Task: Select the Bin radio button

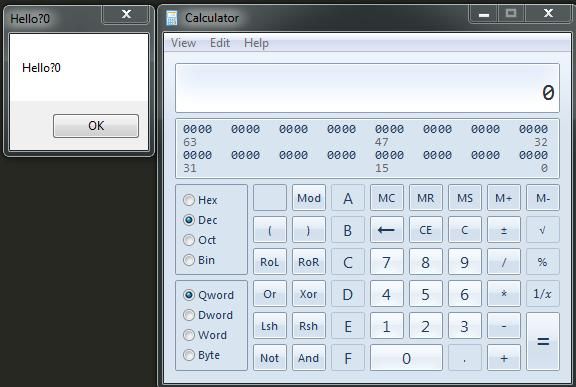Action: (x=189, y=260)
